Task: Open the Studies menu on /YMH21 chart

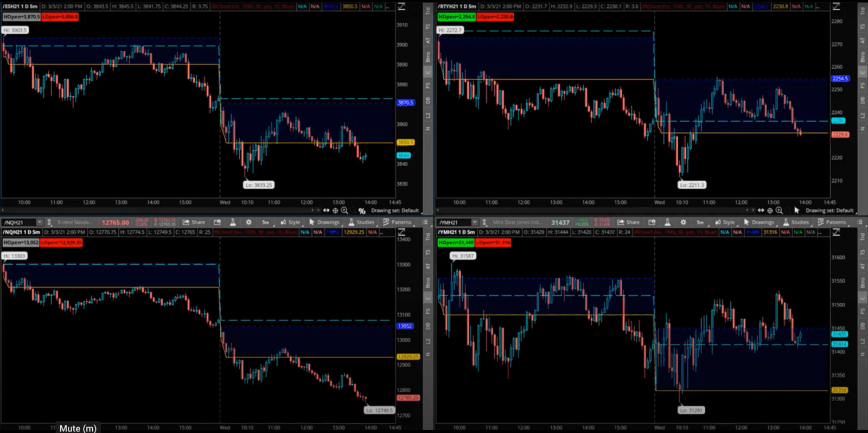Action: tap(796, 222)
